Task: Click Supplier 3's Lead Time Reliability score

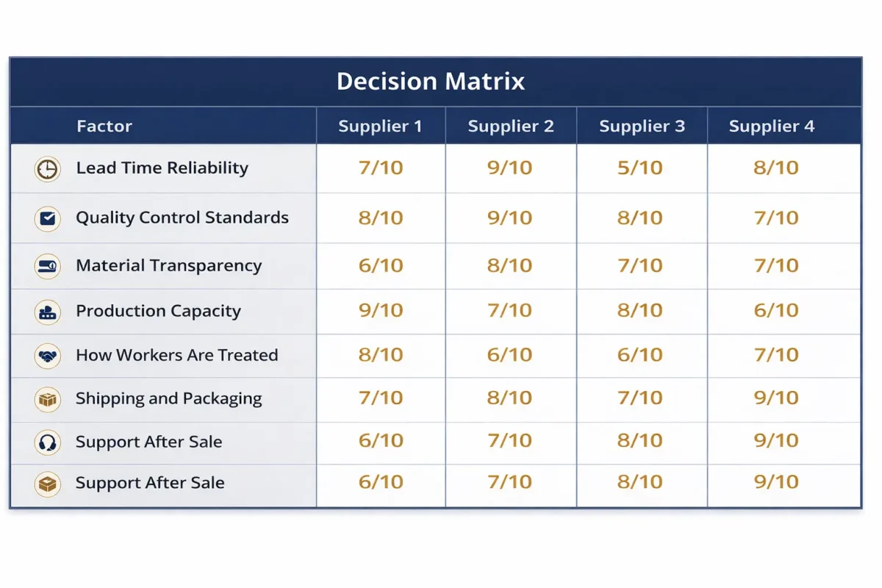Action: [x=641, y=168]
